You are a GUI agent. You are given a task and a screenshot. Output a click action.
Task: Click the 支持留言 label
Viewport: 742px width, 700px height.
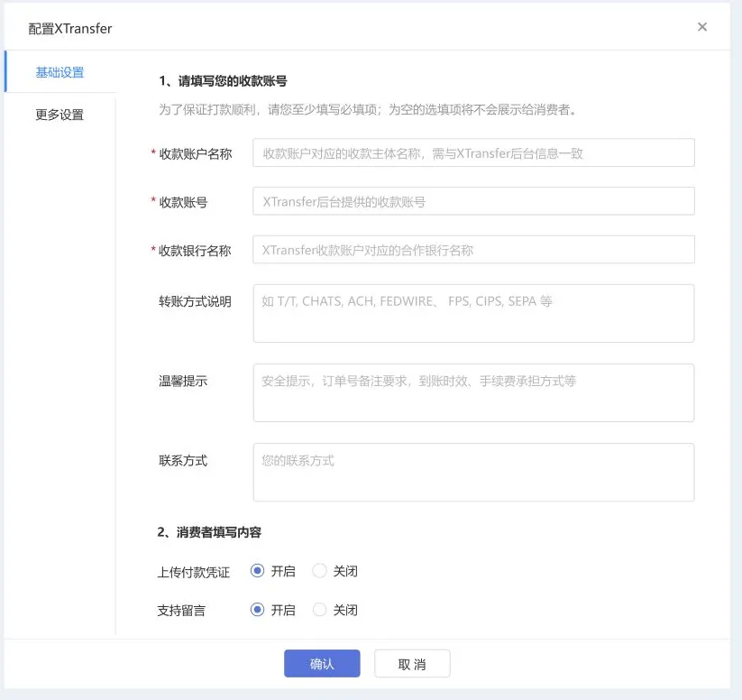pyautogui.click(x=181, y=611)
